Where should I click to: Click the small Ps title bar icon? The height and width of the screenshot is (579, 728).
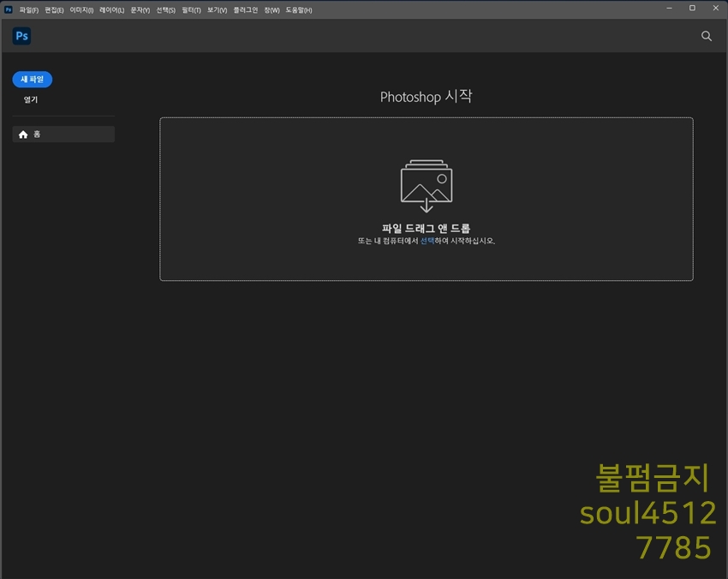click(9, 9)
